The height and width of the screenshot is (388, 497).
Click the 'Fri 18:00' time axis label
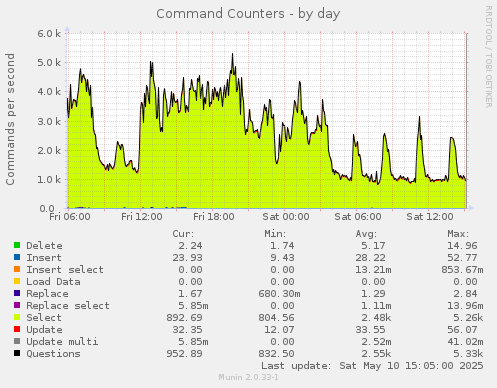pyautogui.click(x=214, y=217)
